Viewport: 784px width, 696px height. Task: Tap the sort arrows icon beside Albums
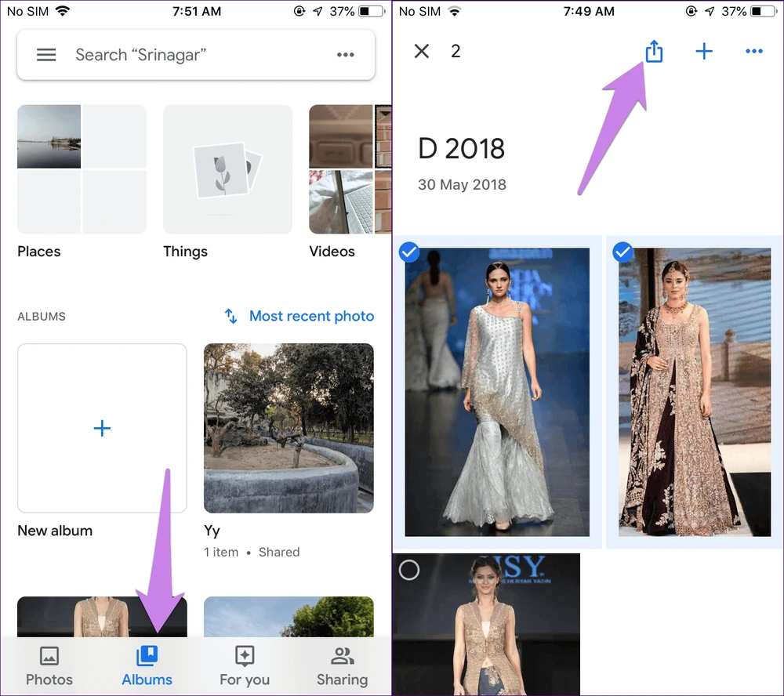click(231, 317)
